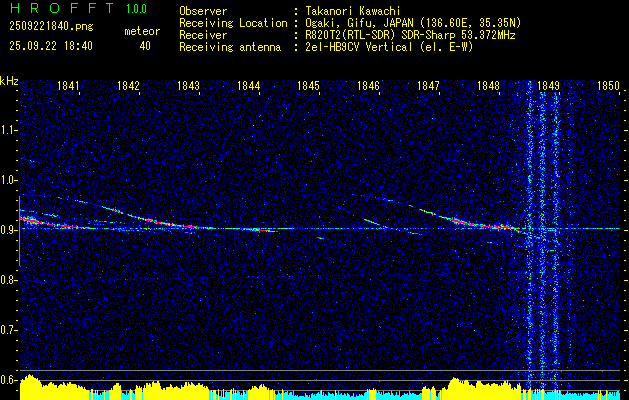Click the Receiver field label
This screenshot has height=400, width=629.
click(203, 35)
